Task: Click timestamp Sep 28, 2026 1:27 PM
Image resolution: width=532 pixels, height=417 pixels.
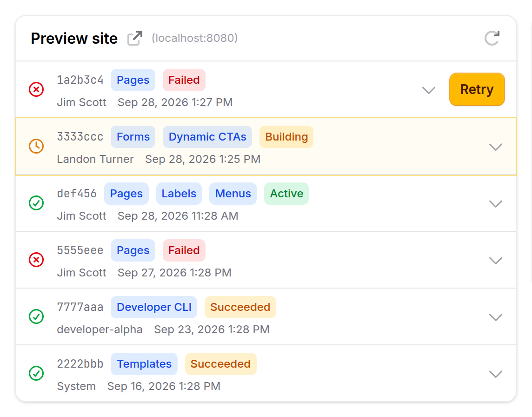Action: (x=175, y=102)
